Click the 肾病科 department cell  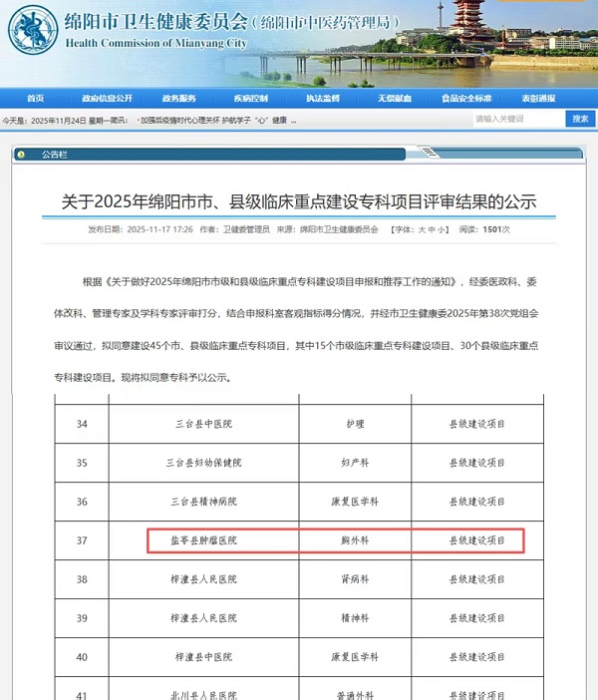(x=355, y=579)
